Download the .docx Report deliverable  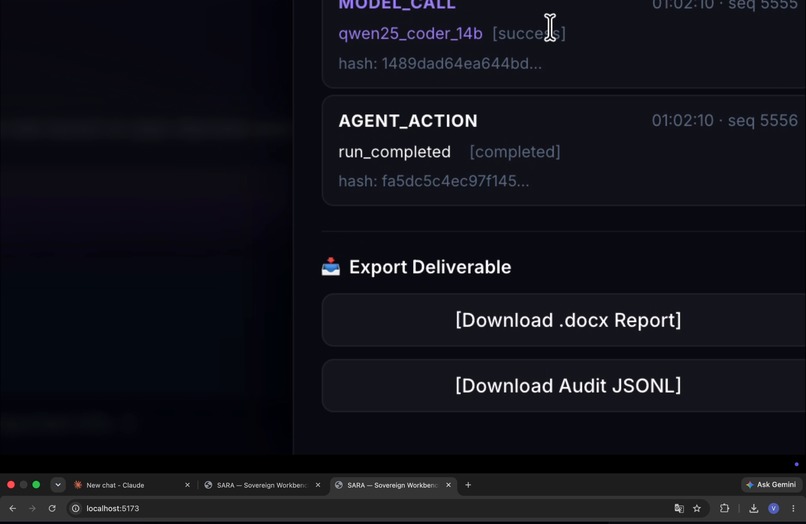pyautogui.click(x=567, y=320)
